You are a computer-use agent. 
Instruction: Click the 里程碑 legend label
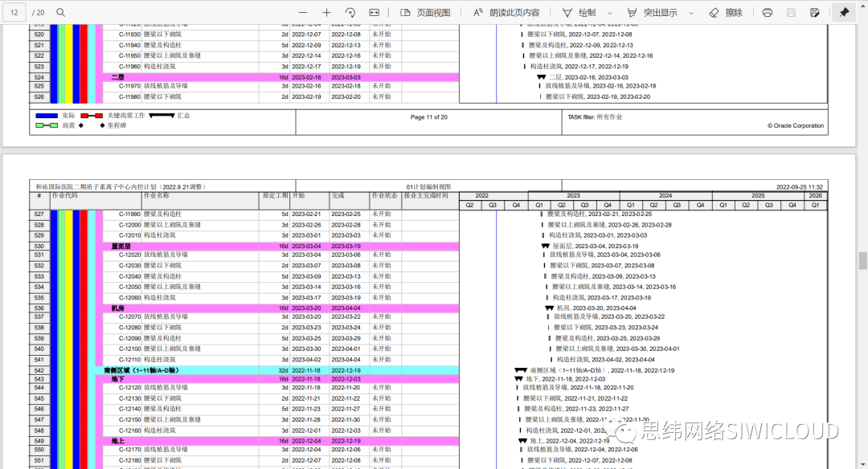coord(117,125)
